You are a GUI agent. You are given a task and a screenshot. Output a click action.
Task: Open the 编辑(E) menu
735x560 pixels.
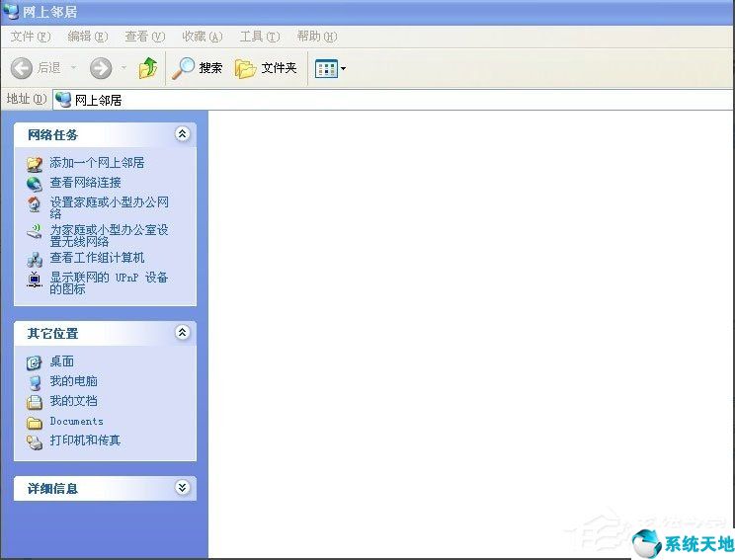88,37
